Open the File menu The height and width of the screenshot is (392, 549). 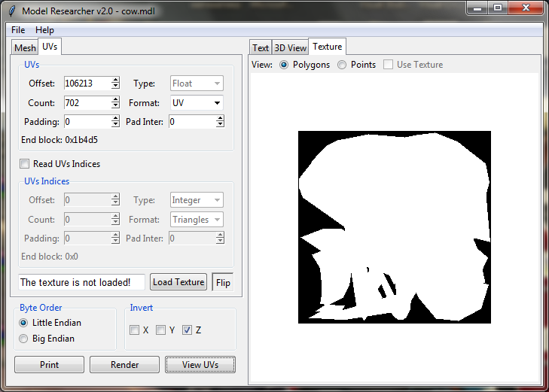click(18, 30)
